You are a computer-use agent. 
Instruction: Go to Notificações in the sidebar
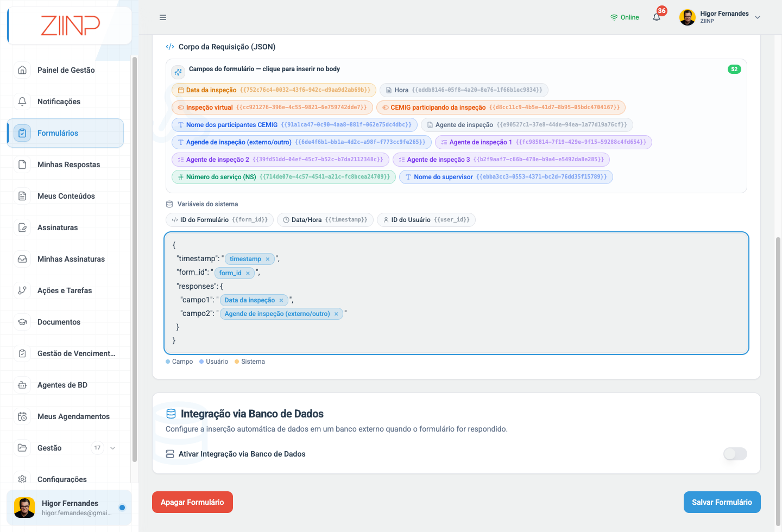pos(66,102)
